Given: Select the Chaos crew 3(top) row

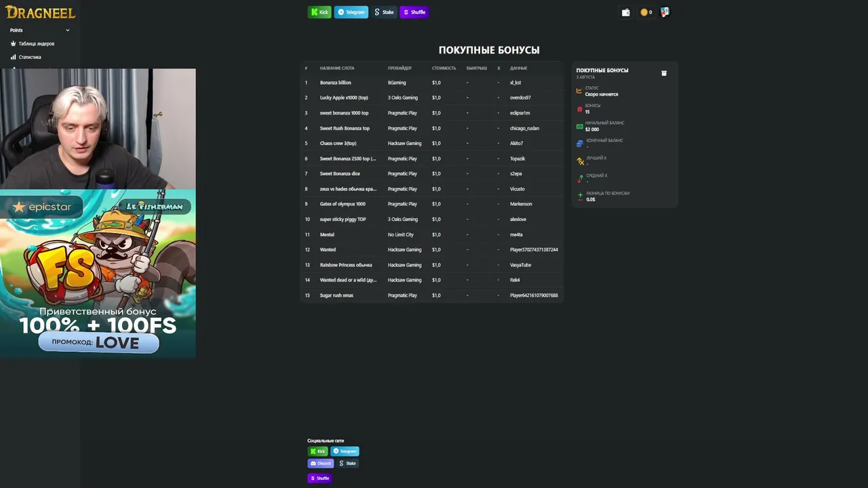Looking at the screenshot, I should [432, 144].
